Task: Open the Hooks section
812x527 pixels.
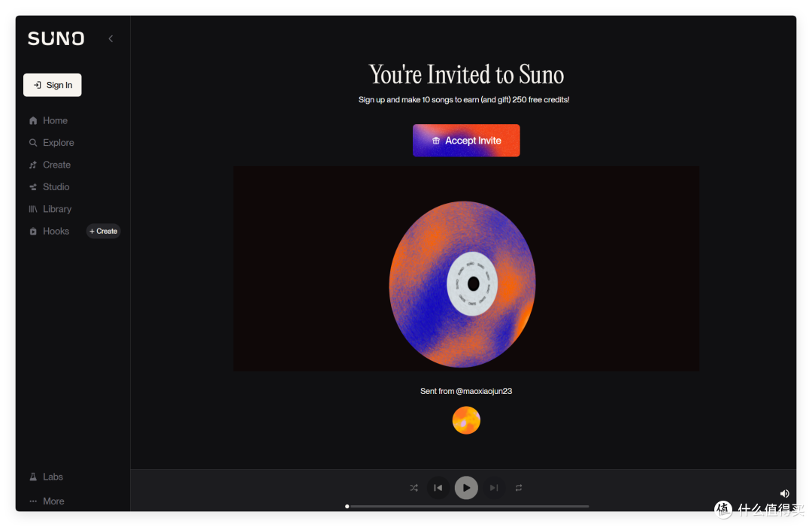Action: [56, 232]
